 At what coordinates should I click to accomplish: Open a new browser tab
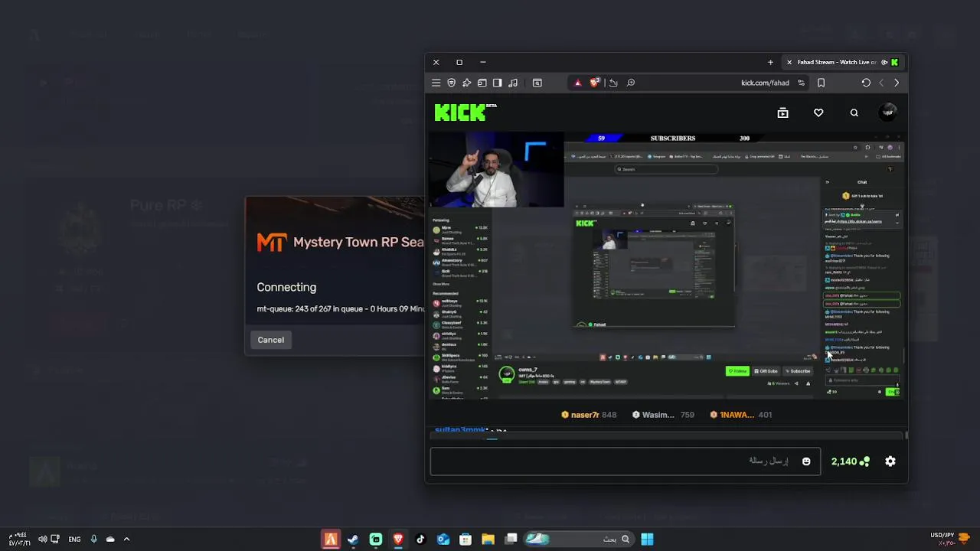(x=770, y=62)
